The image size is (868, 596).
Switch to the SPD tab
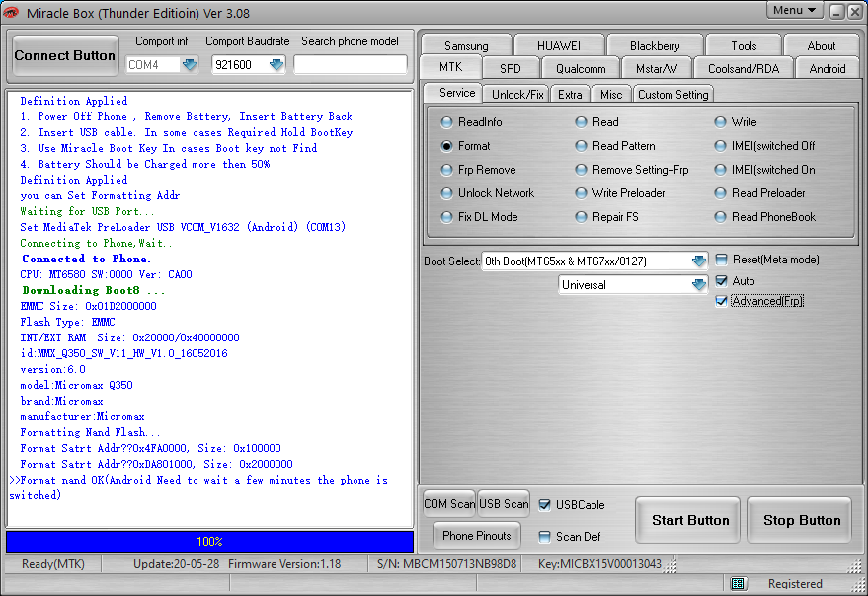click(510, 69)
